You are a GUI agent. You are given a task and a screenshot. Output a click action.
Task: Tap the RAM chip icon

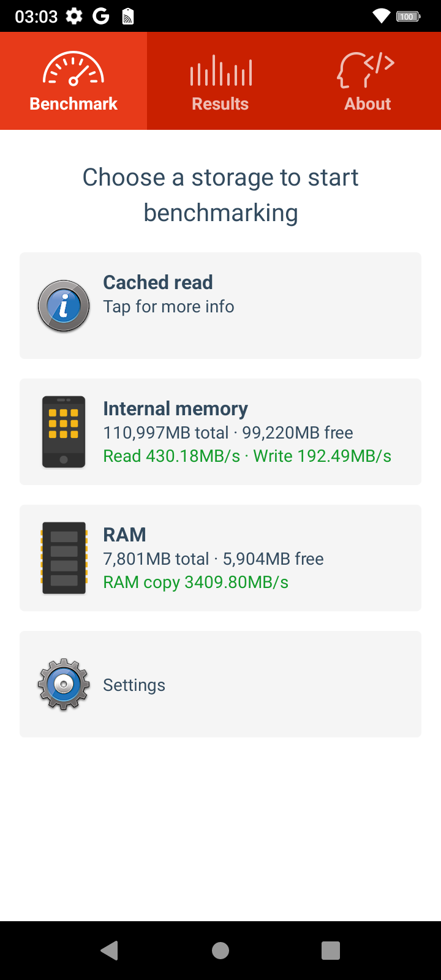point(64,558)
